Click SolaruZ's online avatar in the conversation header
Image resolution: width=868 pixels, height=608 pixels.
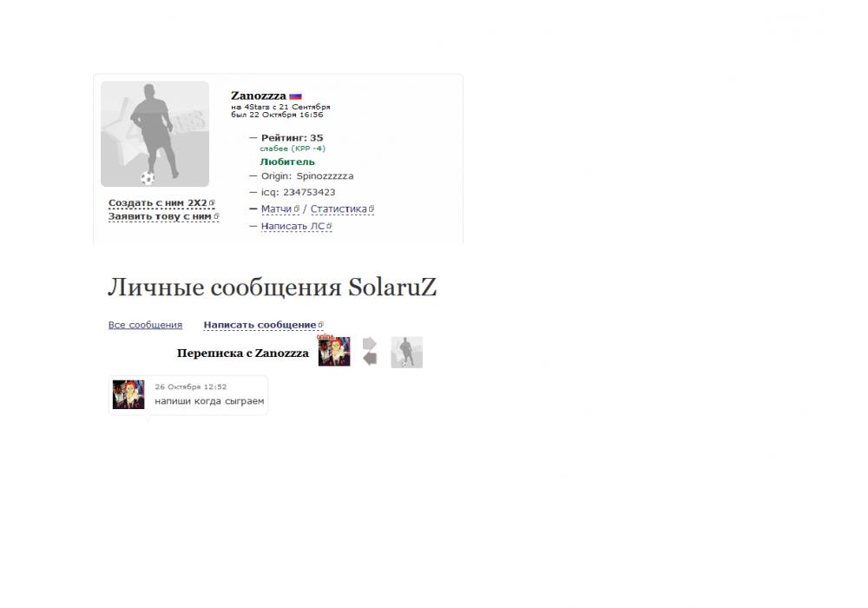334,352
